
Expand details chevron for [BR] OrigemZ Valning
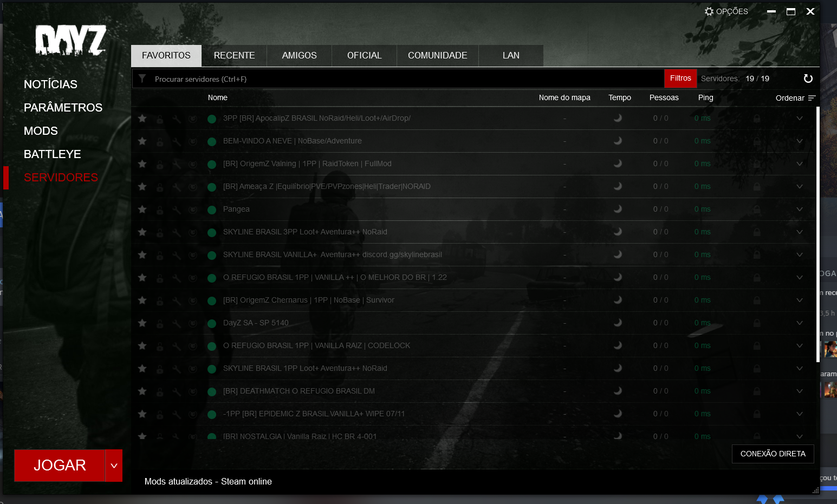click(800, 163)
